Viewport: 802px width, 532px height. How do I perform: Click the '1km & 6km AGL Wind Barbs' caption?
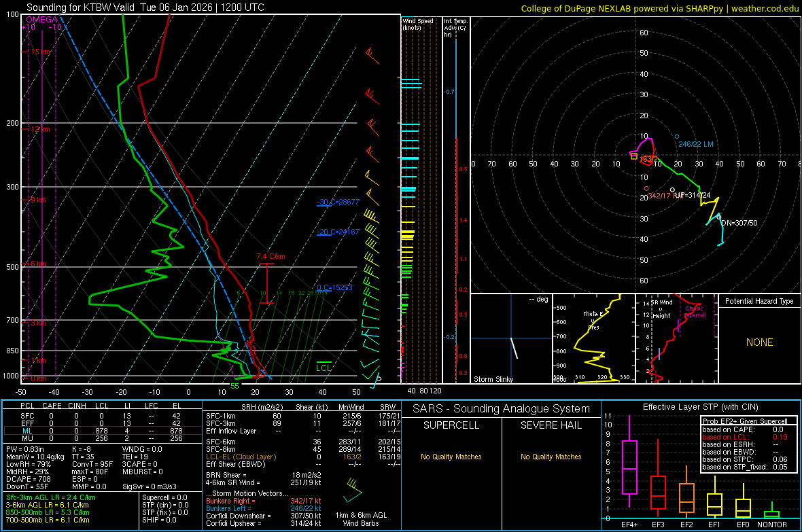(x=361, y=519)
